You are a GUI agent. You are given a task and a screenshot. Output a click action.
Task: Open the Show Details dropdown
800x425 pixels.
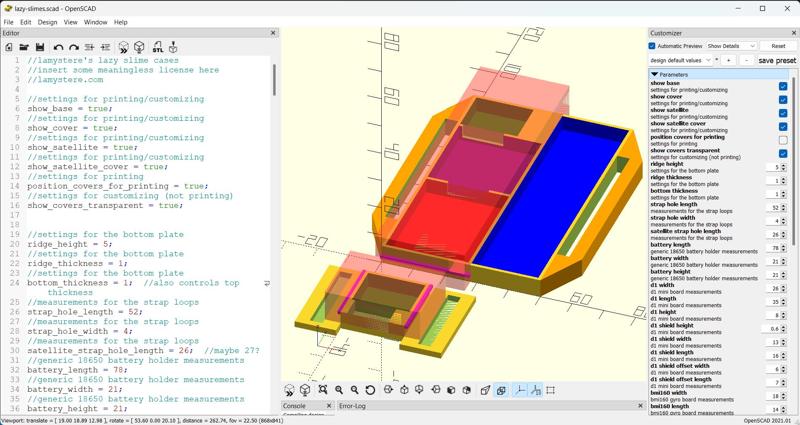click(x=732, y=46)
